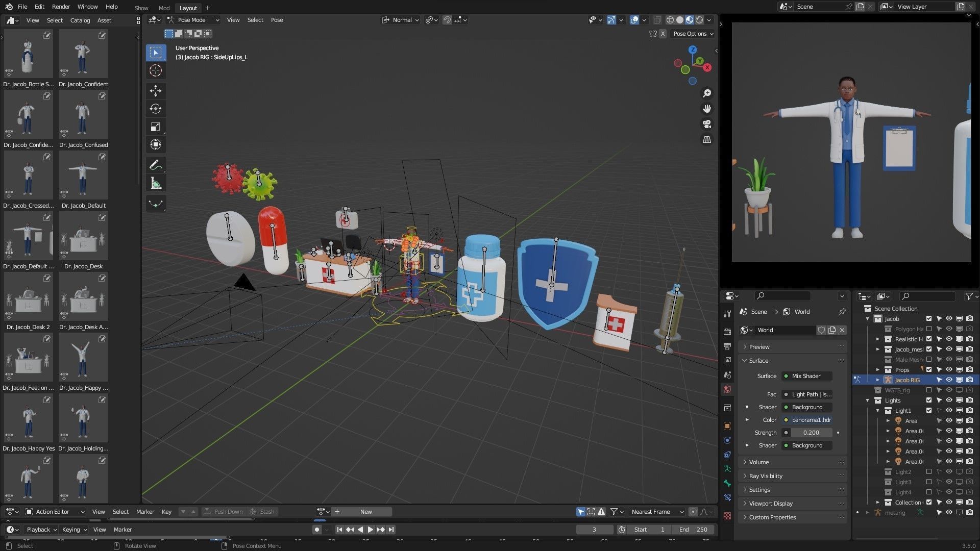980x551 pixels.
Task: Select the Rotate tool in viewport toolbar
Action: [156, 109]
